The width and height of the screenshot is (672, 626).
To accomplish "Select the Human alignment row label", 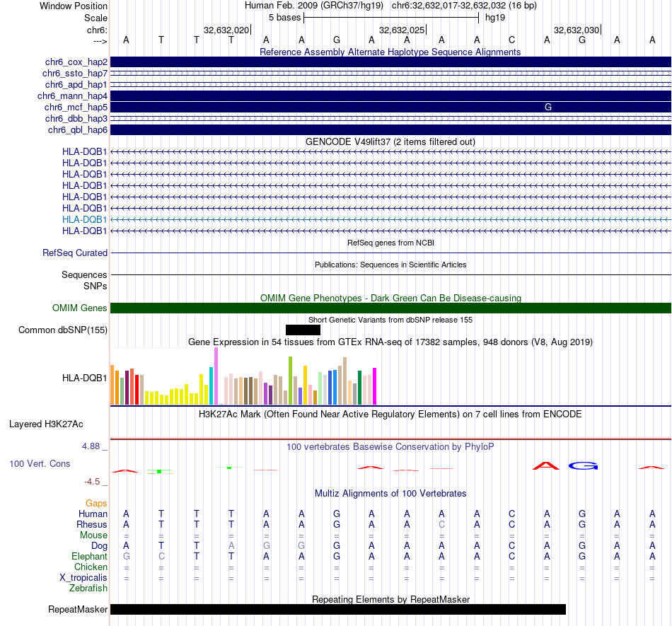I will pos(93,514).
